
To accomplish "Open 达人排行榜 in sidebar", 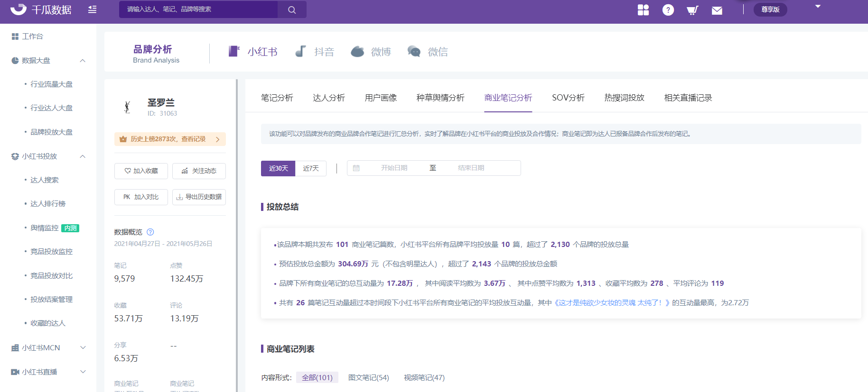I will (x=48, y=204).
